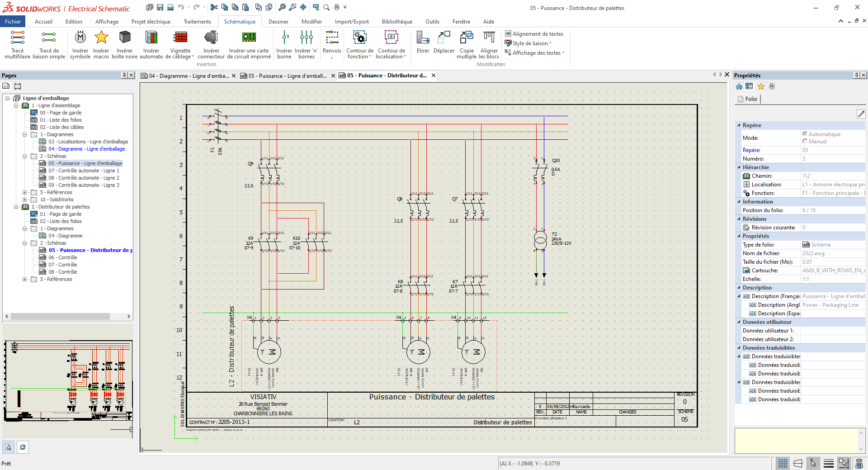The width and height of the screenshot is (868, 470).
Task: Click the pan arrows icon in title toolbar
Action: (x=303, y=7)
